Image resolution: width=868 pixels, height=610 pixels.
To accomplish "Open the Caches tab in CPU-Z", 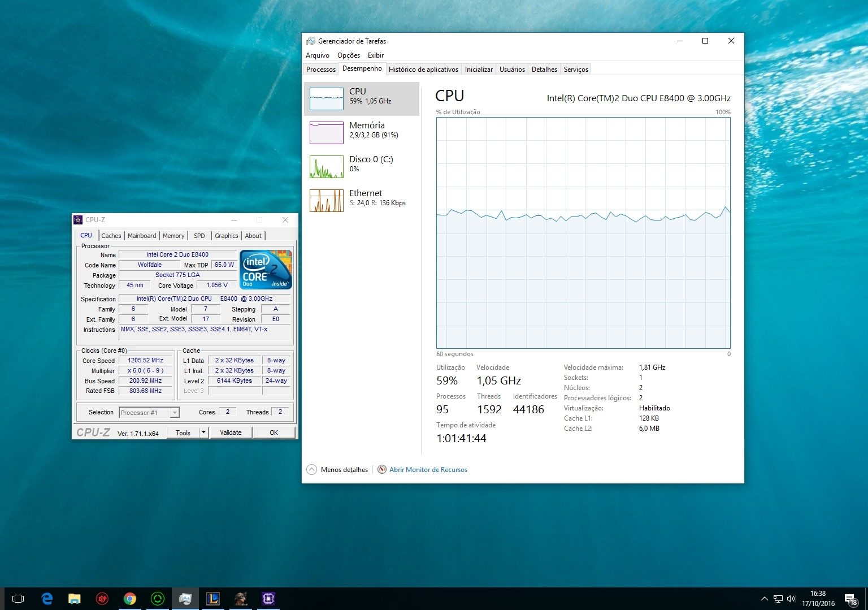I will coord(111,236).
